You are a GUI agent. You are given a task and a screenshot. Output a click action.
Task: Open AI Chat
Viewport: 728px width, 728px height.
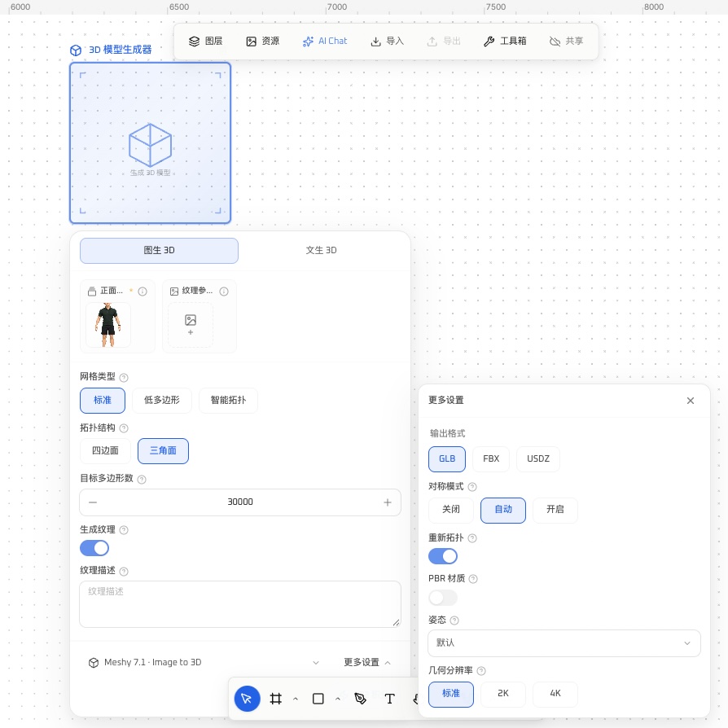click(325, 42)
